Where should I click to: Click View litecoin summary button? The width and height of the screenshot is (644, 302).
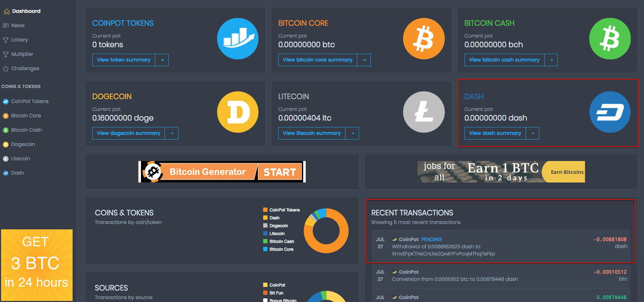312,133
